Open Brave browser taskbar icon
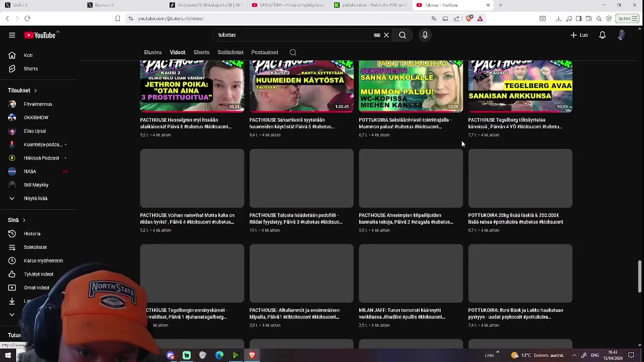Screen dimensions: 644x362 click(252, 355)
